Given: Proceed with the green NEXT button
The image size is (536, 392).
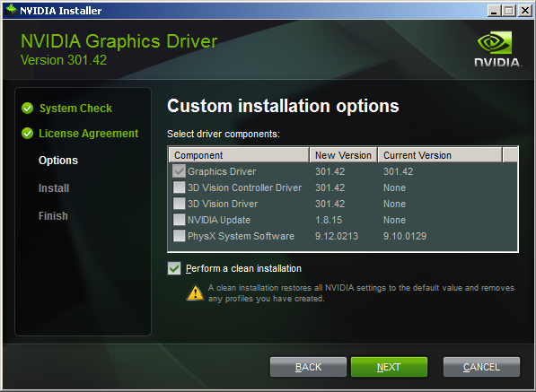Looking at the screenshot, I should coord(389,367).
